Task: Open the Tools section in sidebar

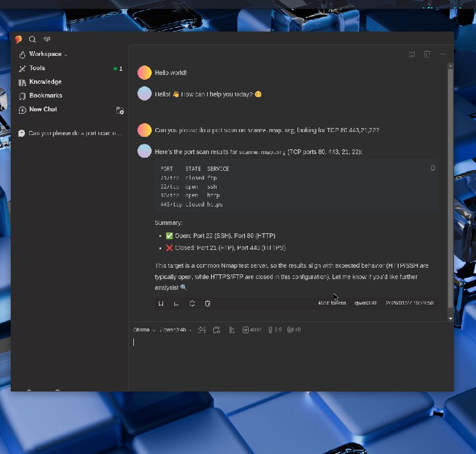Action: point(37,68)
